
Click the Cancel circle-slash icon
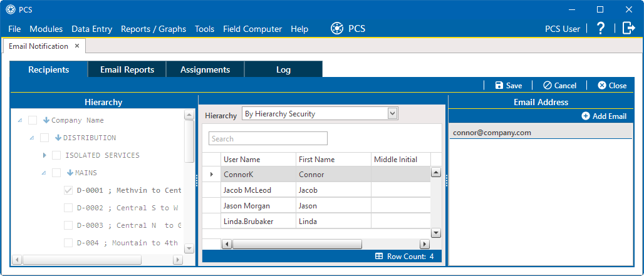point(547,85)
